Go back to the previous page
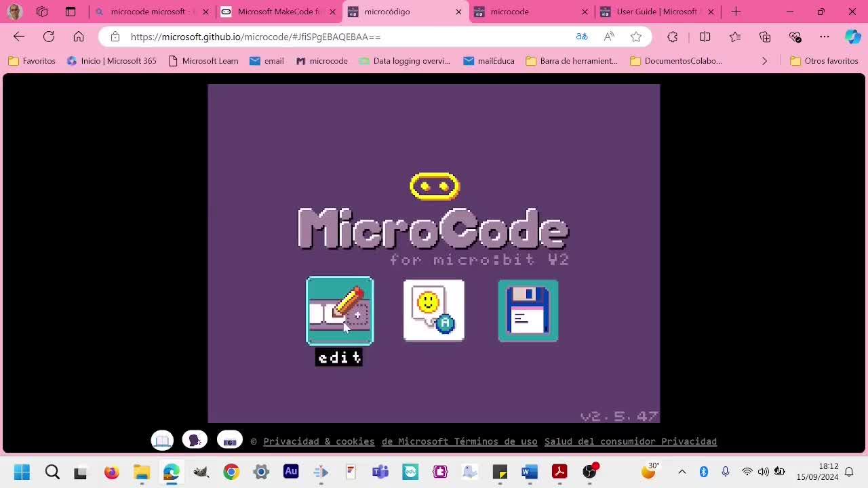 (19, 37)
